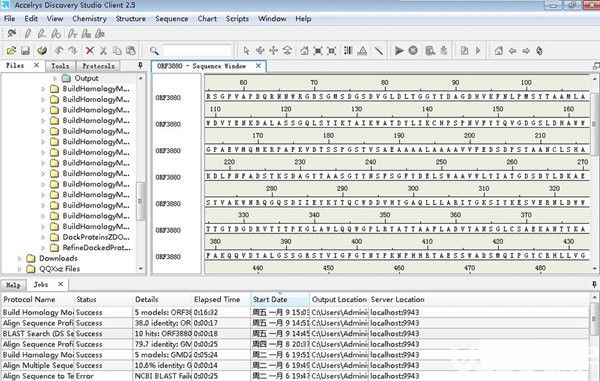Click the column bars display icon
Image resolution: width=600 pixels, height=381 pixels.
[x=348, y=50]
